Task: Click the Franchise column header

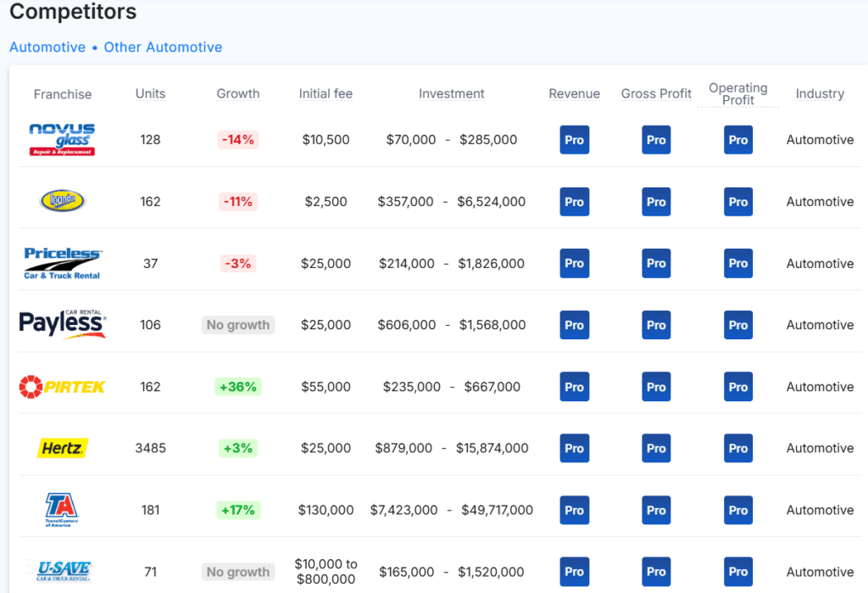Action: point(63,94)
